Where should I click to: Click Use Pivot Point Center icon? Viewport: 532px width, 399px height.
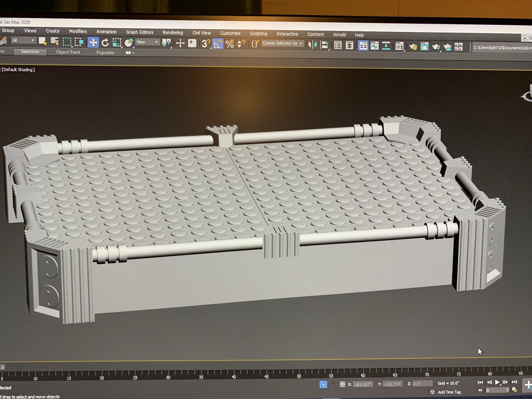166,43
